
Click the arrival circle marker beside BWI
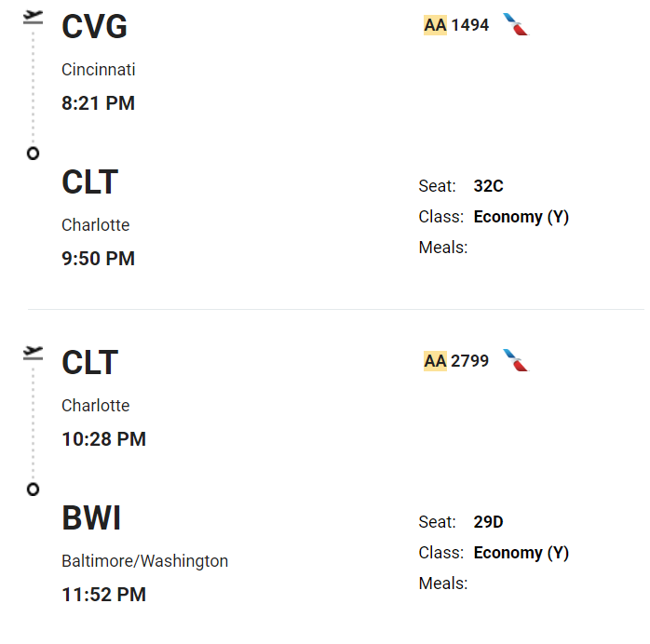[34, 490]
